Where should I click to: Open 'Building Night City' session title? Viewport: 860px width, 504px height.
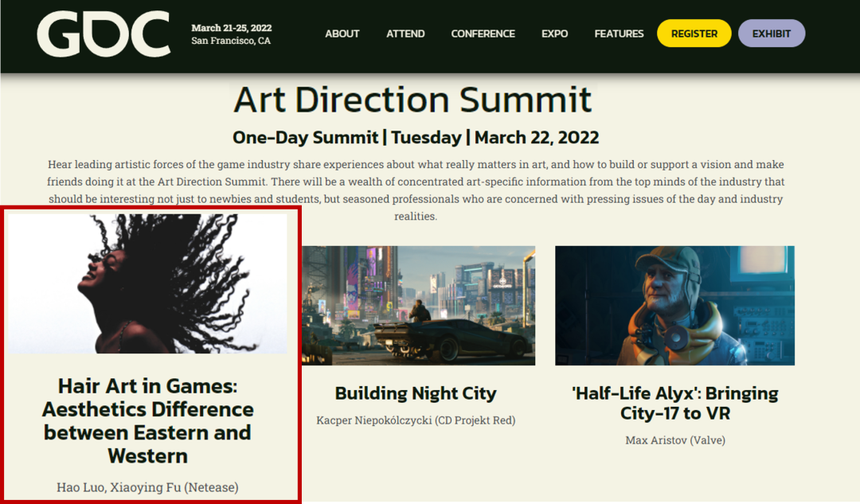coord(416,393)
